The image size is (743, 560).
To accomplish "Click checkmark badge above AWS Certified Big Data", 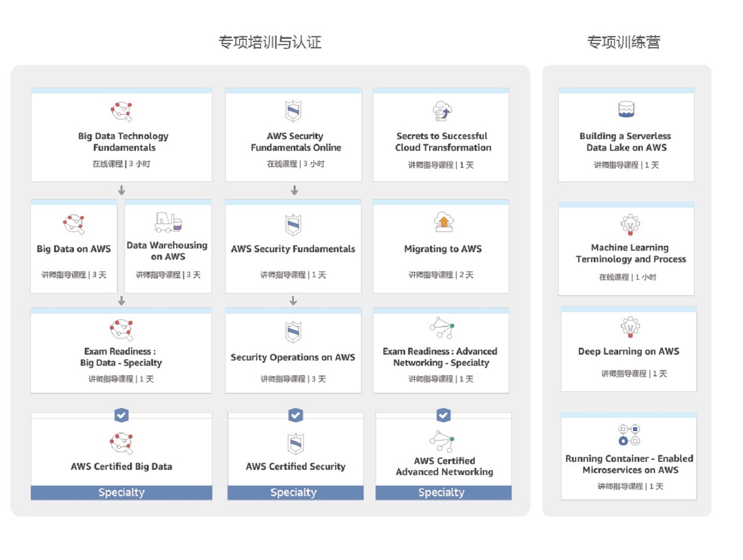I will pyautogui.click(x=122, y=415).
